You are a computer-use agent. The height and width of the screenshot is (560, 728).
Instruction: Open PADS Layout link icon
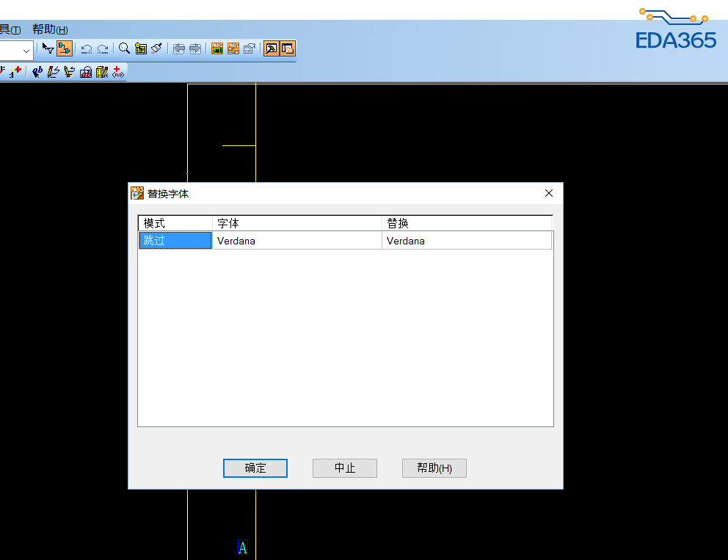click(216, 48)
